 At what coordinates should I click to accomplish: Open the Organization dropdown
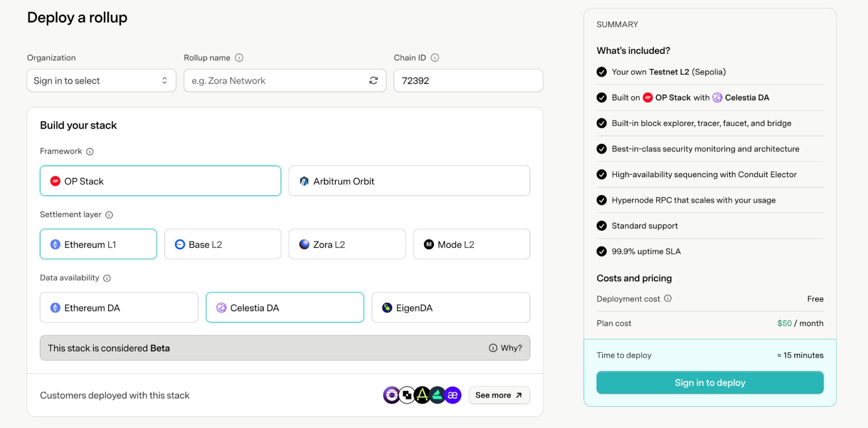click(x=101, y=81)
